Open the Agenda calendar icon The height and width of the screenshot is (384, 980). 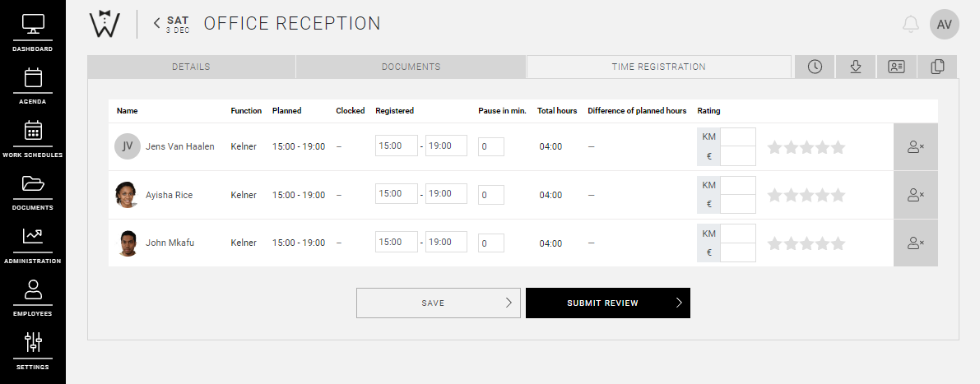33,84
